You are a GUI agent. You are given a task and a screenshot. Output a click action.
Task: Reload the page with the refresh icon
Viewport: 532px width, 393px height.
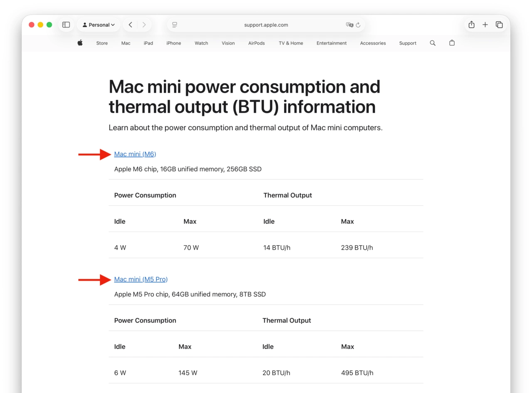[358, 25]
